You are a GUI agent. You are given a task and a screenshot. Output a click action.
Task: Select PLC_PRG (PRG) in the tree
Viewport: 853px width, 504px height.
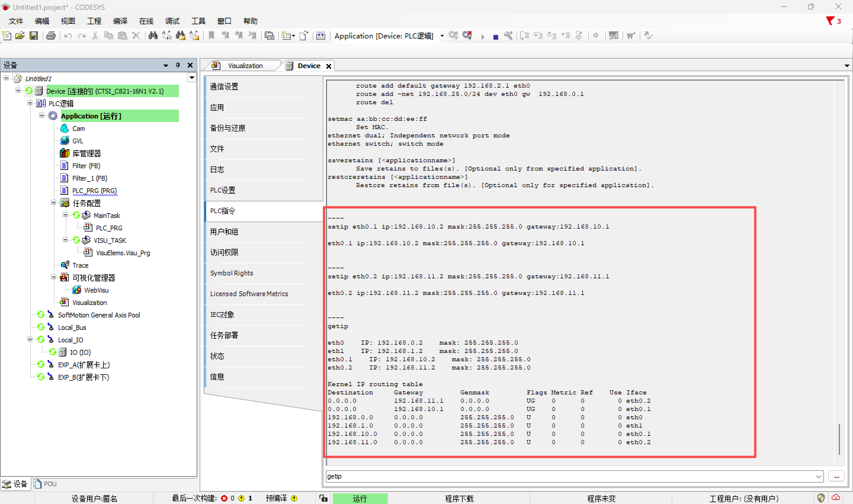click(94, 191)
